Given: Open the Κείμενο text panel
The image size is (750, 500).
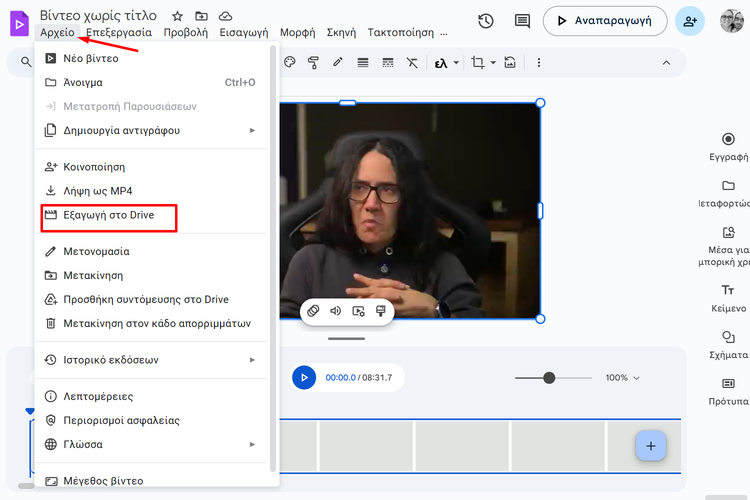Looking at the screenshot, I should tap(728, 296).
